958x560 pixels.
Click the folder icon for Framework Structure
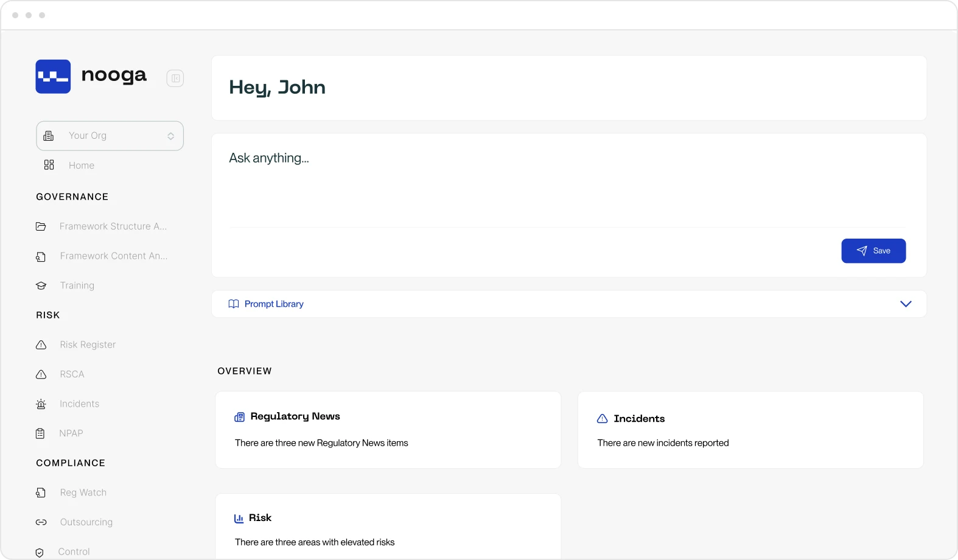(x=41, y=226)
